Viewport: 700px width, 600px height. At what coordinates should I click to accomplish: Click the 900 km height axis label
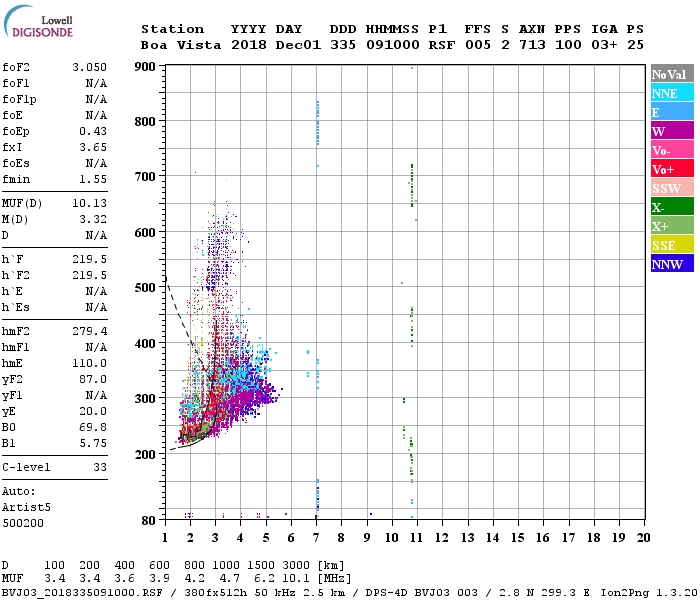click(145, 67)
